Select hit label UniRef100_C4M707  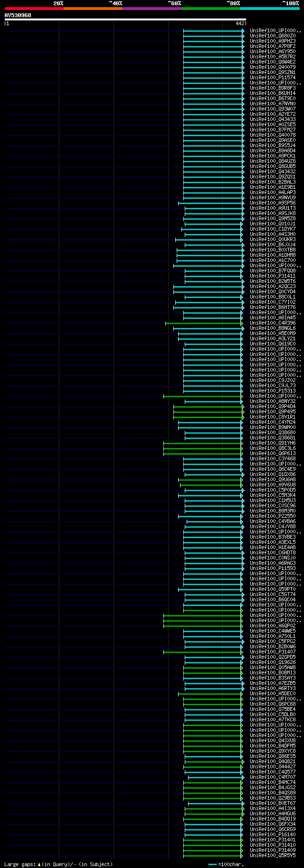(x=273, y=777)
